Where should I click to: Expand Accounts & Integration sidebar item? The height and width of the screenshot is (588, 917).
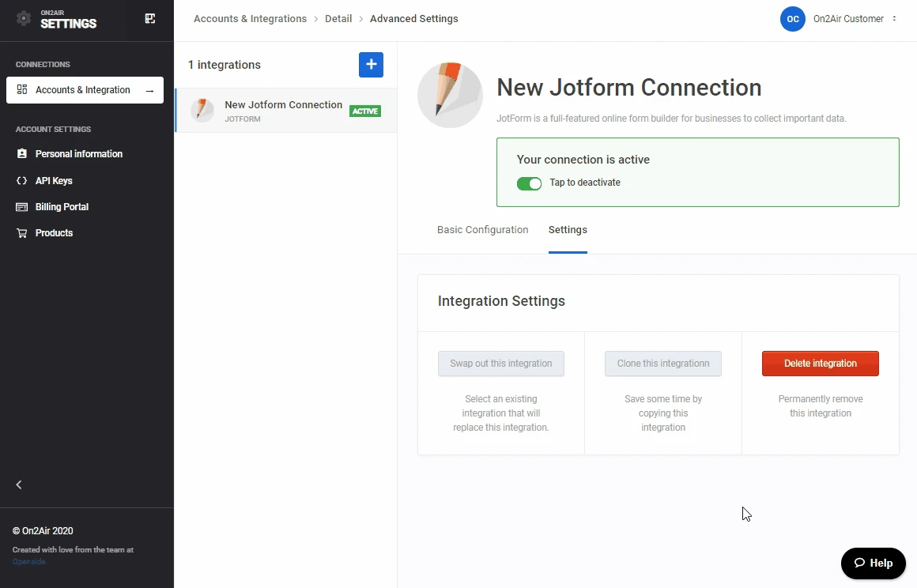click(x=149, y=90)
